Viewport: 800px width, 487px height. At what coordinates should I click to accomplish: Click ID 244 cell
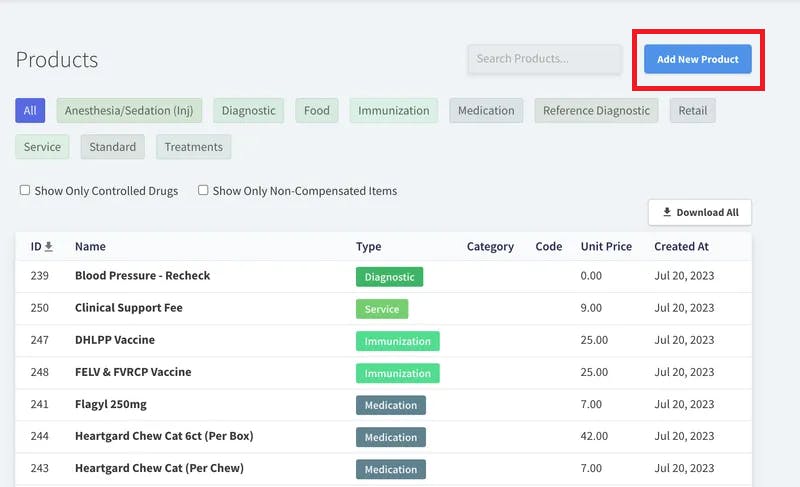click(x=40, y=437)
